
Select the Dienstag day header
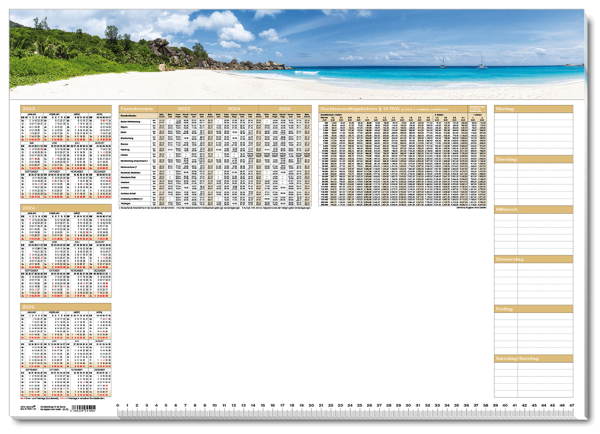point(533,159)
